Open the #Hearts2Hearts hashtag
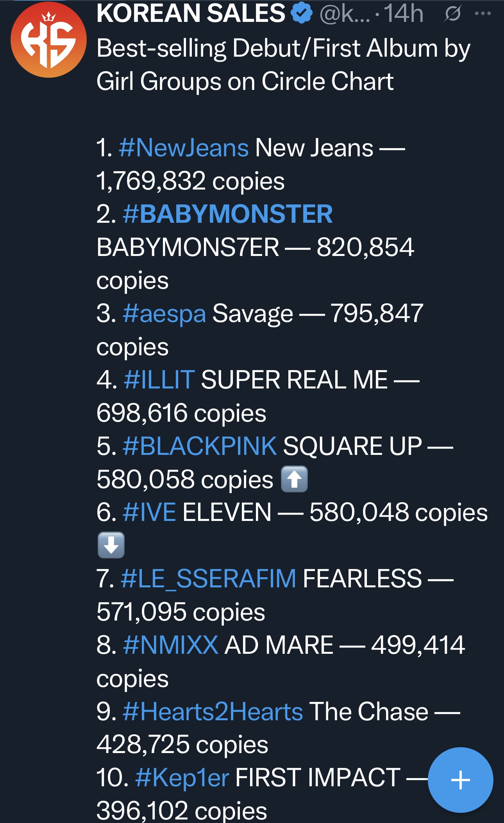Screen dimensions: 504x823 (x=213, y=711)
